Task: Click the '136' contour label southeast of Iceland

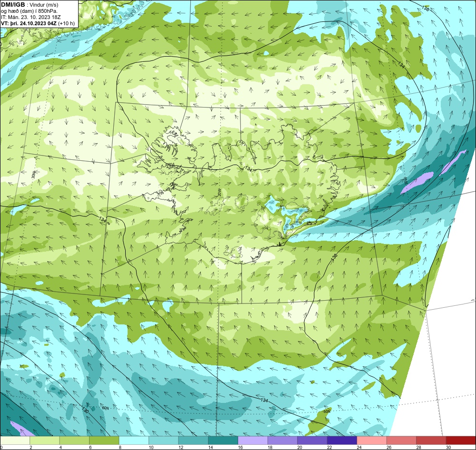Action: pos(334,257)
